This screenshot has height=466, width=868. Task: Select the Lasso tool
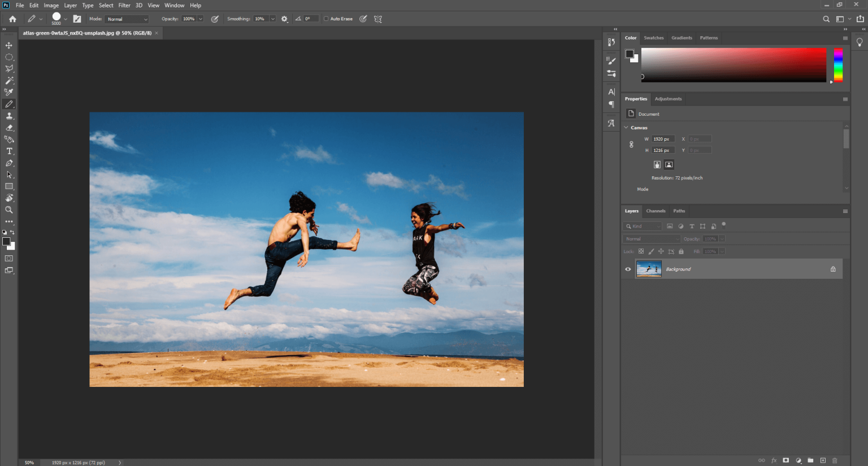click(8, 68)
